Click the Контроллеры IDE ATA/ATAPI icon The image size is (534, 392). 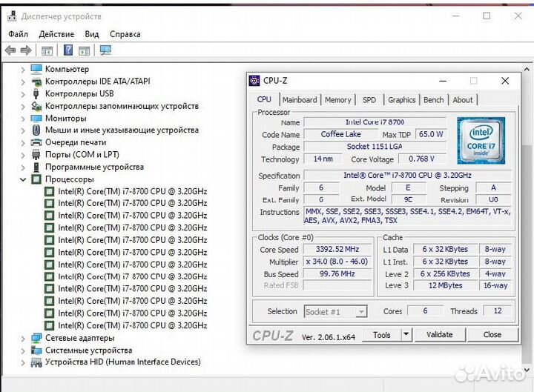pos(36,82)
